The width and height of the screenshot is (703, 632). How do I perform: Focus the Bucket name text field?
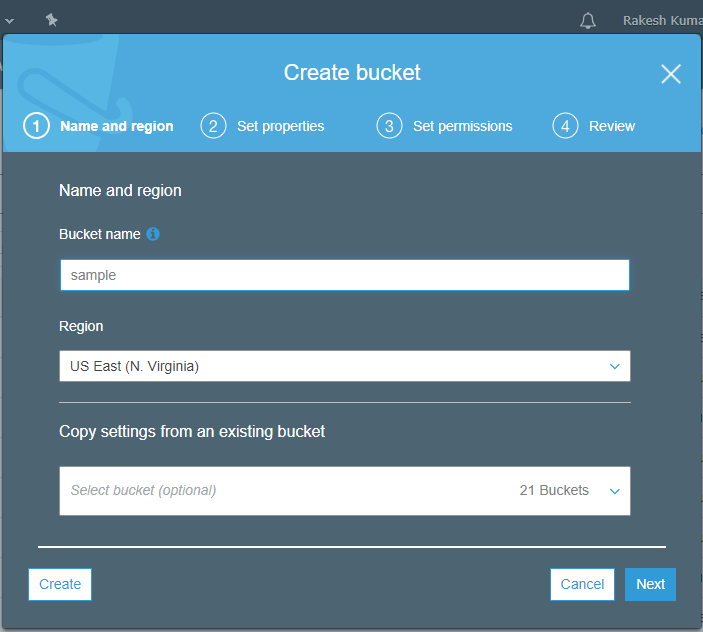[x=344, y=275]
